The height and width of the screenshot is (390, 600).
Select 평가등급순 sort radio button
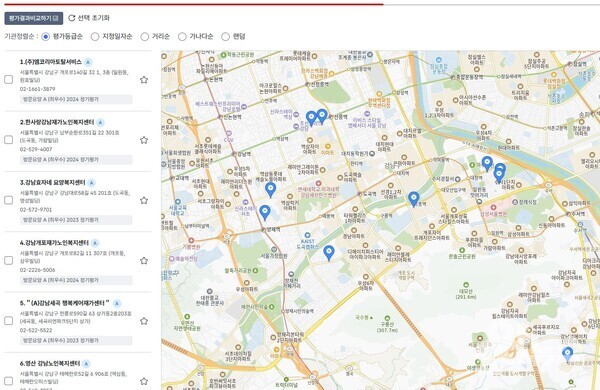point(46,37)
